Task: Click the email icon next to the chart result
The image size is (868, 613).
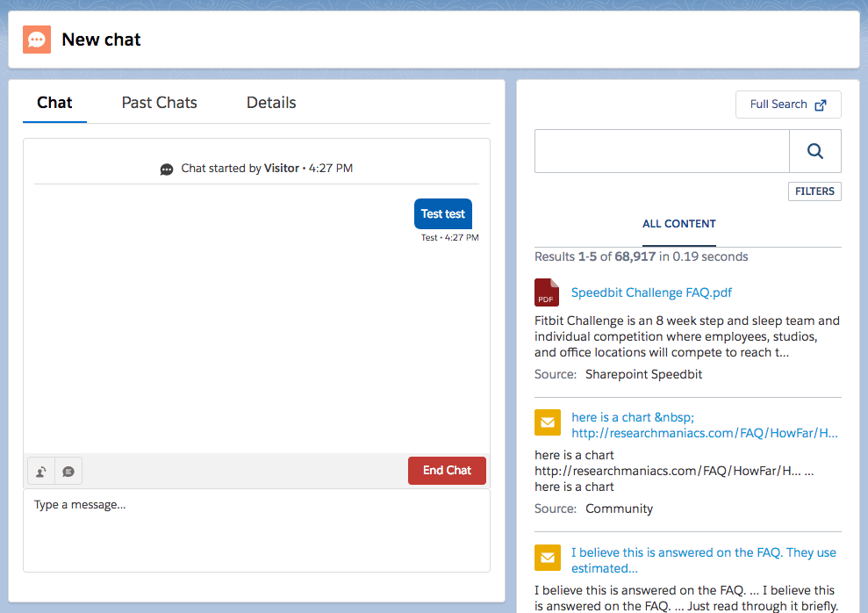Action: click(x=548, y=422)
